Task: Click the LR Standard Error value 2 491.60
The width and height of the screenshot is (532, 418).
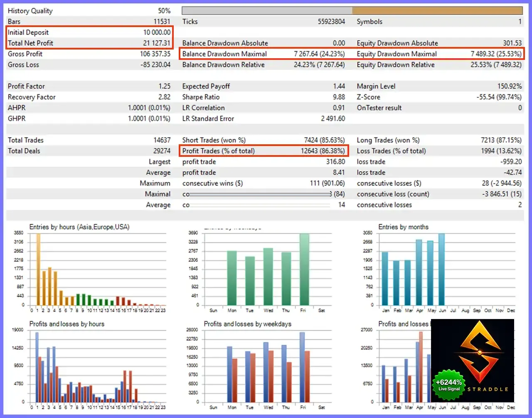Action: [333, 119]
